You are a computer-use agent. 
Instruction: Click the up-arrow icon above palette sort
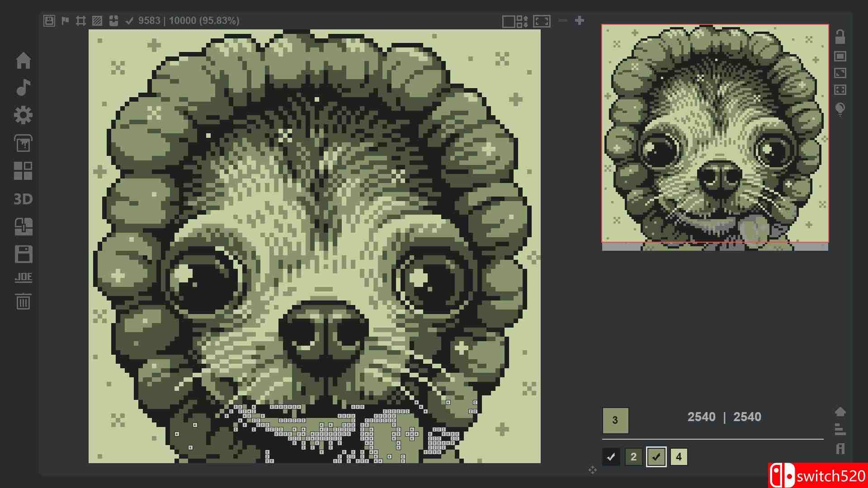840,412
